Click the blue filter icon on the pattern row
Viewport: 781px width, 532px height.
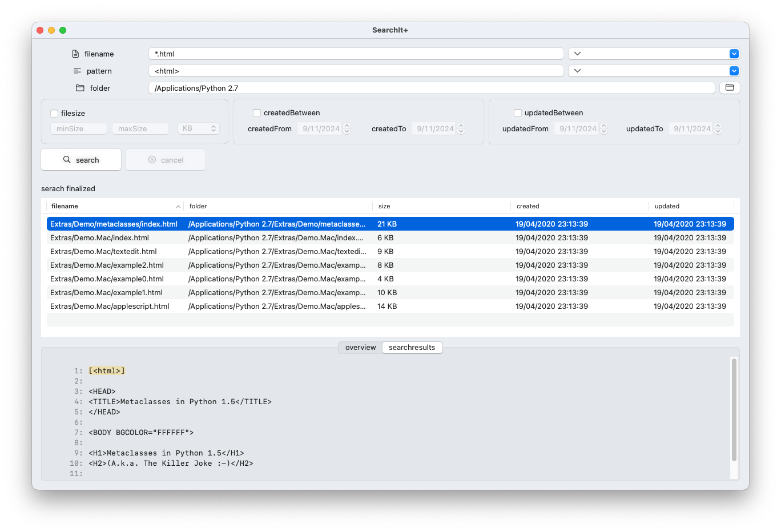click(732, 70)
